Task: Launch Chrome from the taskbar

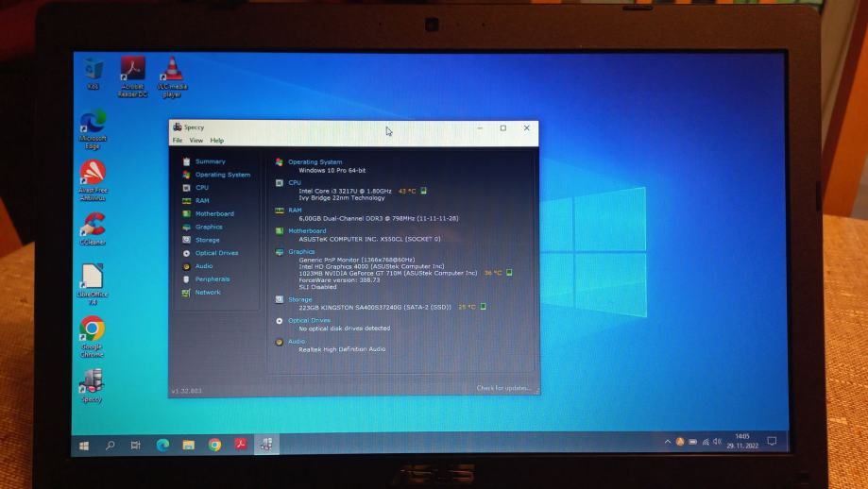Action: click(x=214, y=445)
